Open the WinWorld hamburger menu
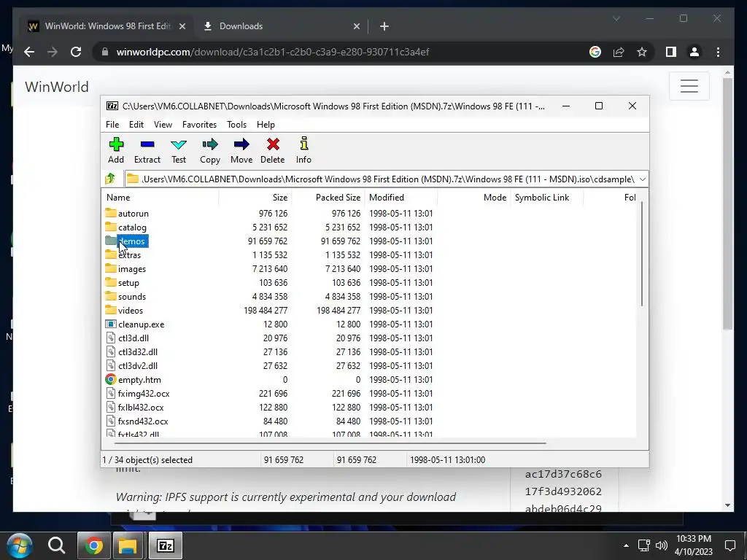The height and width of the screenshot is (560, 747). tap(689, 86)
